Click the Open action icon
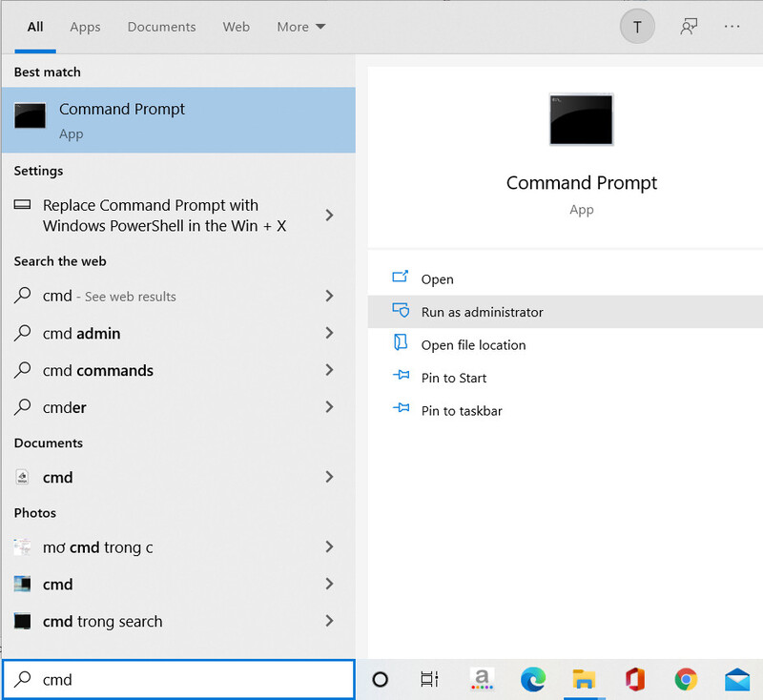 [x=401, y=277]
